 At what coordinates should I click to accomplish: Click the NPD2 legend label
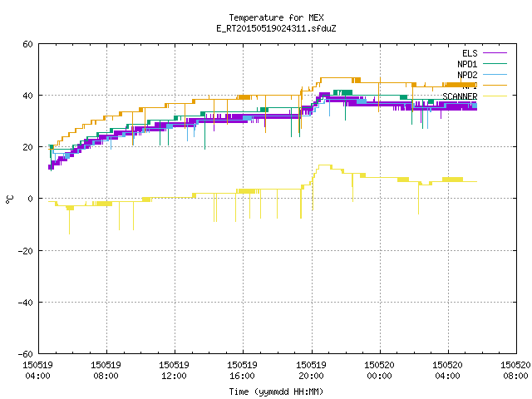click(x=467, y=75)
